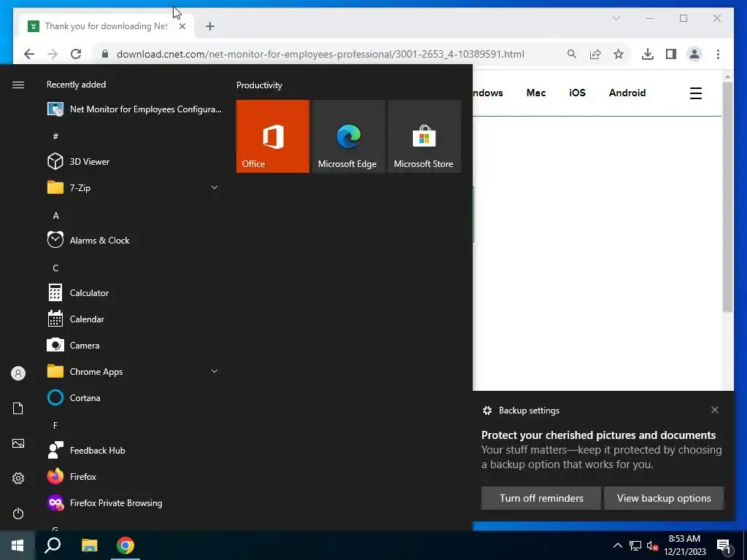Open a new Chrome tab
Screen dimensions: 747x560
[x=210, y=26]
